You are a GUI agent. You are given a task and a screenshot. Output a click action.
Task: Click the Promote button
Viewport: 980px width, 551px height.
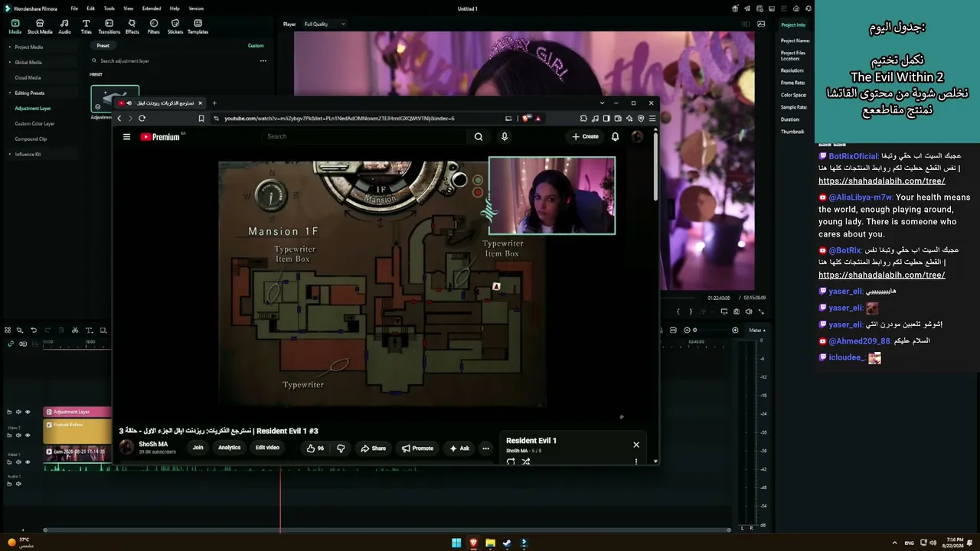click(x=416, y=448)
